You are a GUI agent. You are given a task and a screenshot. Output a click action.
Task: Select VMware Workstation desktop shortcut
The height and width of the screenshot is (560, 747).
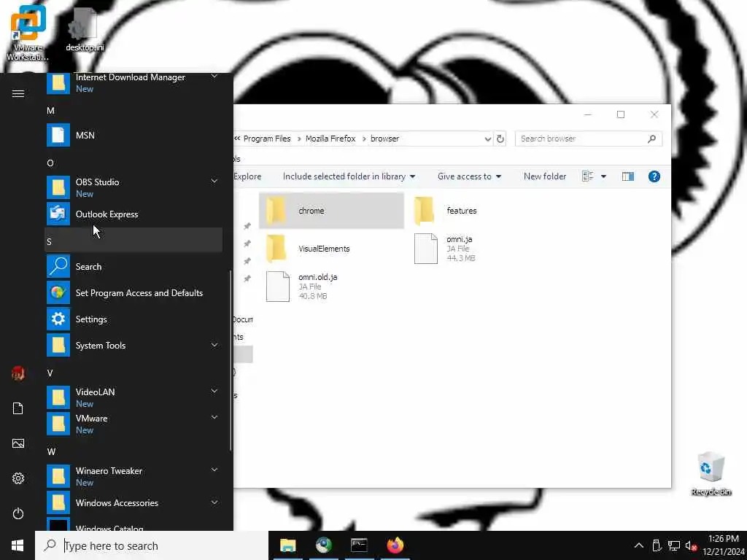28,32
